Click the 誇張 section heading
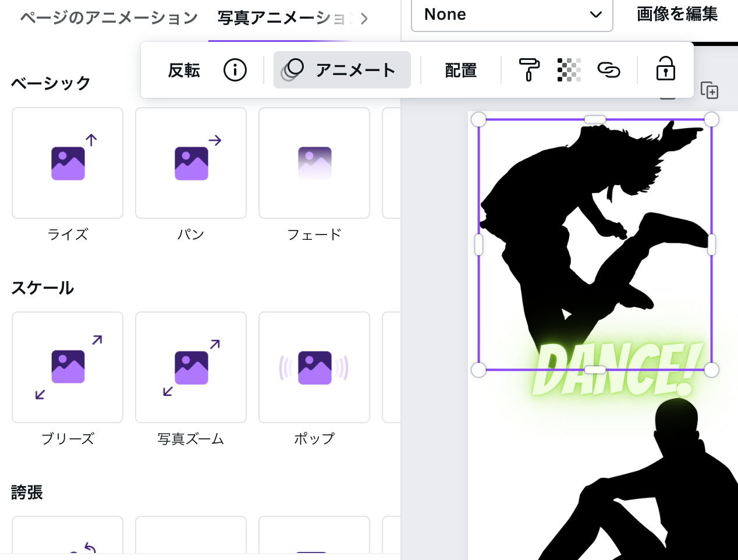The width and height of the screenshot is (738, 560). 27,492
